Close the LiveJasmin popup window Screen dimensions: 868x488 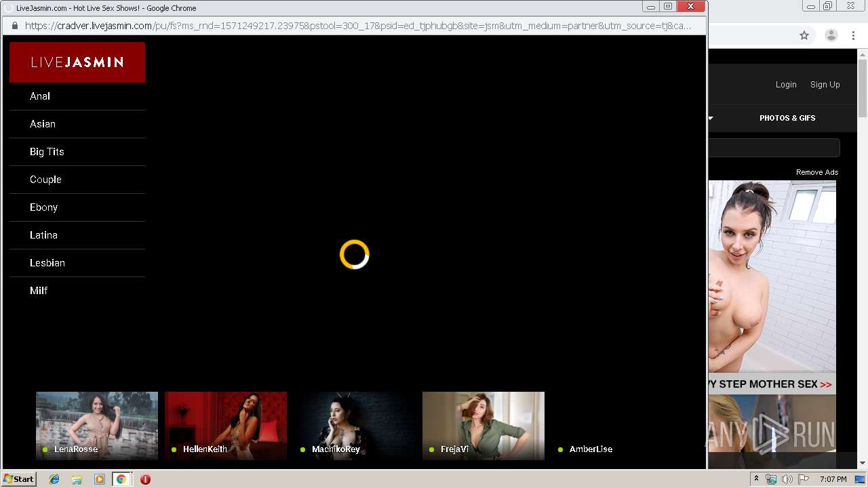691,7
